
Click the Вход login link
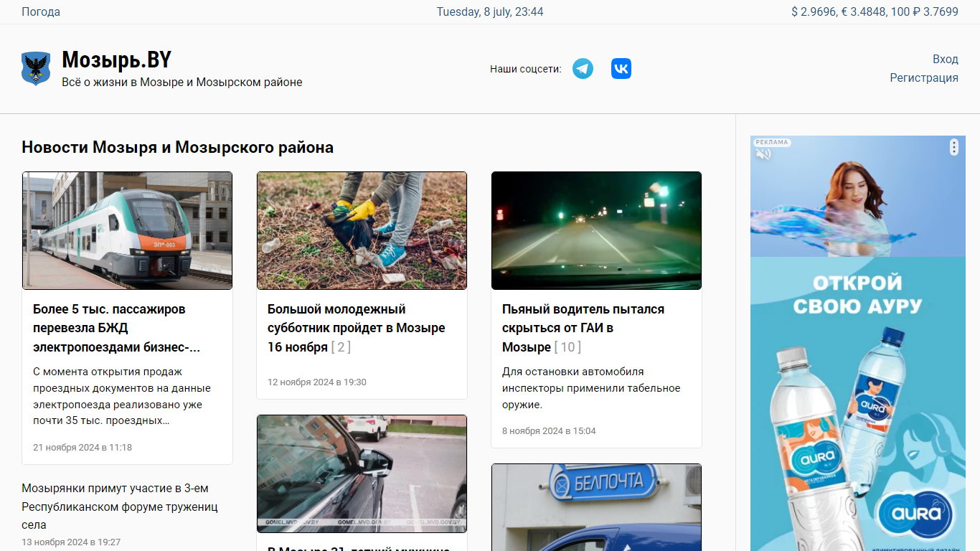click(x=945, y=59)
